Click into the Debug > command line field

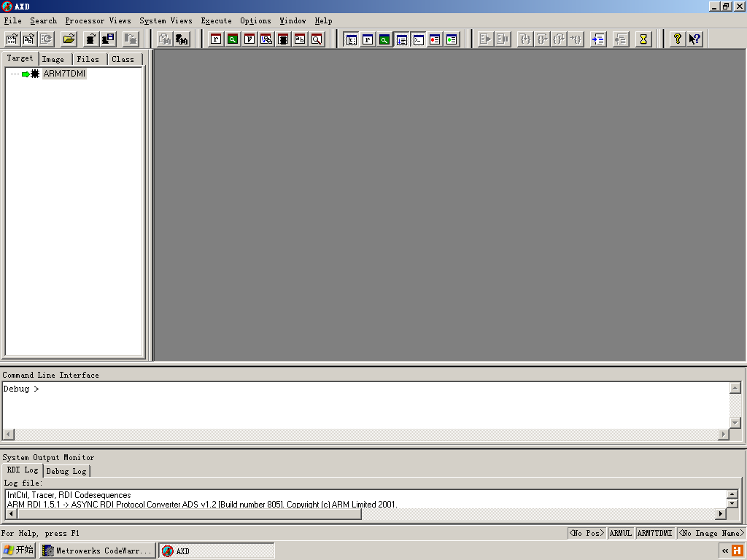[x=365, y=405]
